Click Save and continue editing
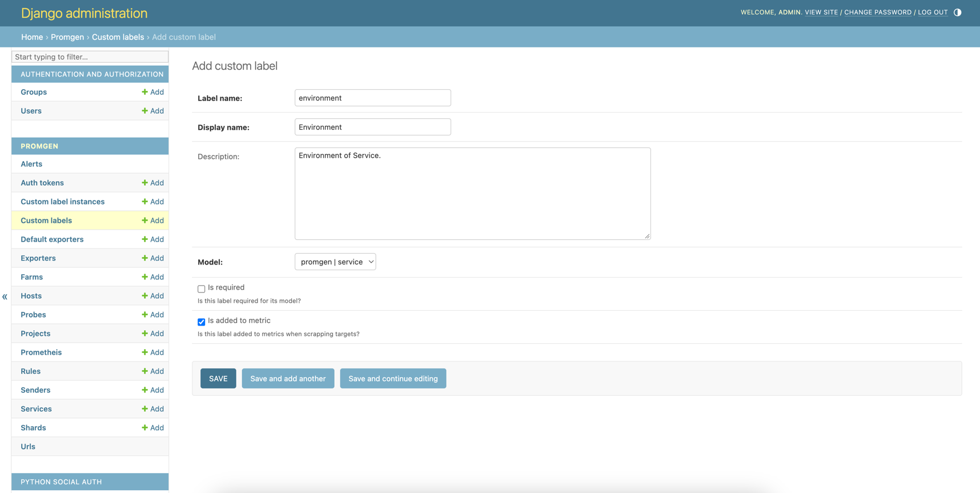This screenshot has height=493, width=980. click(393, 378)
